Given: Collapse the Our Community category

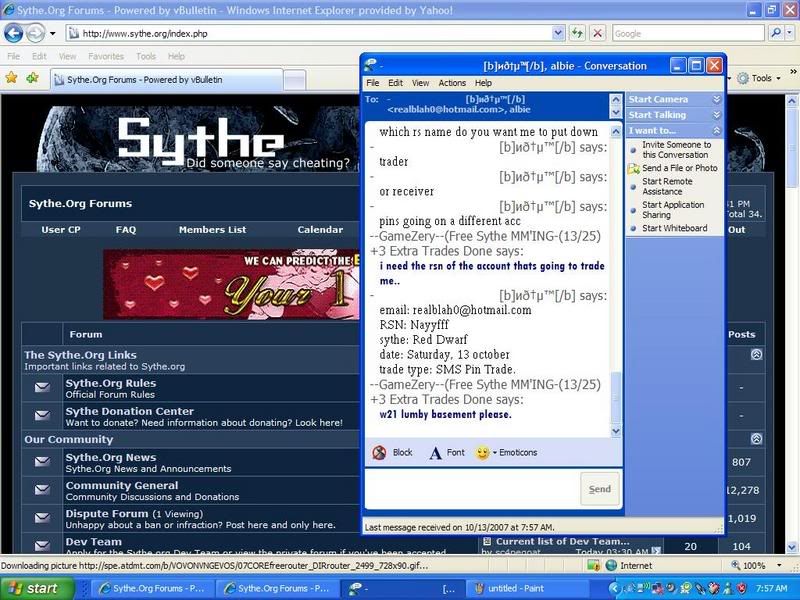Looking at the screenshot, I should [x=757, y=438].
